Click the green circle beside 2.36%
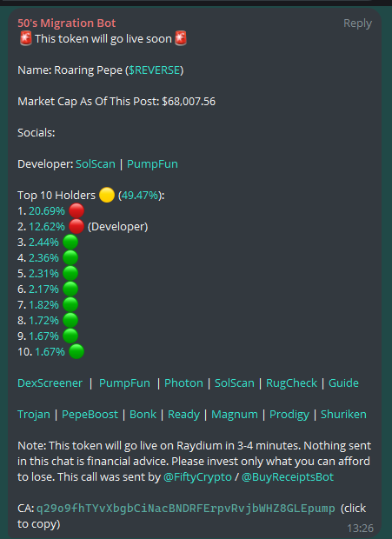Image resolution: width=392 pixels, height=539 pixels. pyautogui.click(x=70, y=258)
